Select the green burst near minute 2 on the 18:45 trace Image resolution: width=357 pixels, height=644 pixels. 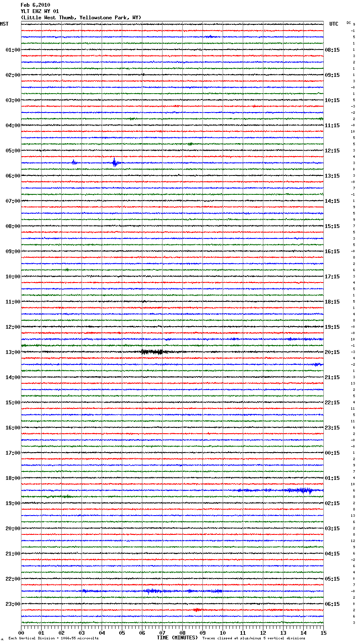point(66,496)
